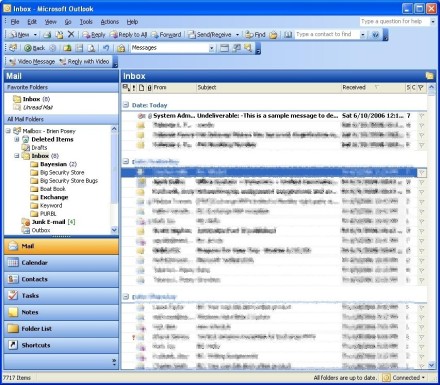Open the Help menu
This screenshot has height=385, width=440.
132,22
